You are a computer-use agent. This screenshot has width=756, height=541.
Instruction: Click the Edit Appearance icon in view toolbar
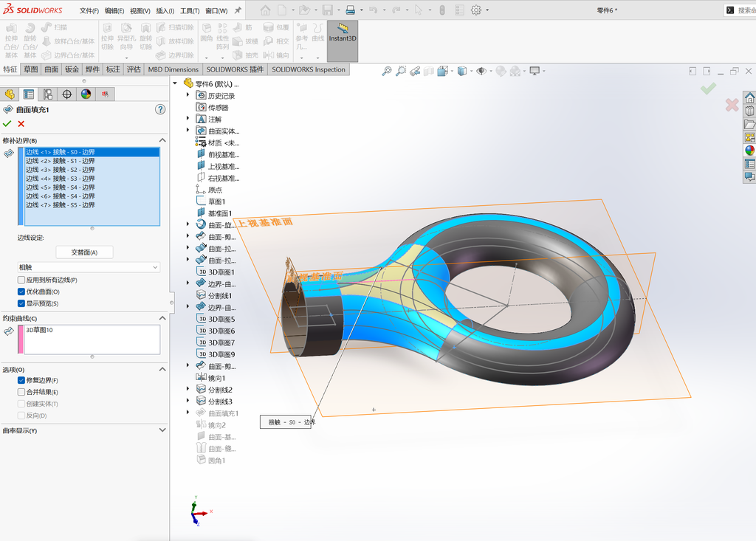coord(501,72)
